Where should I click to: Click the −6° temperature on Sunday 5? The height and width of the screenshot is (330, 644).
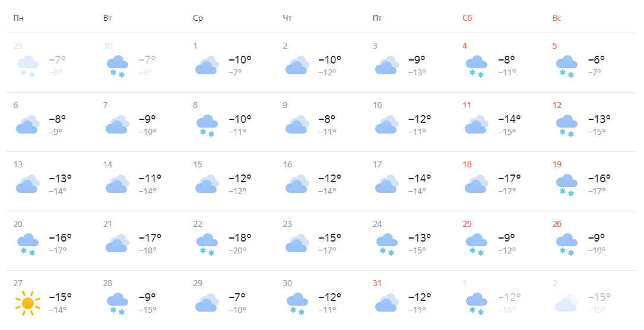597,59
